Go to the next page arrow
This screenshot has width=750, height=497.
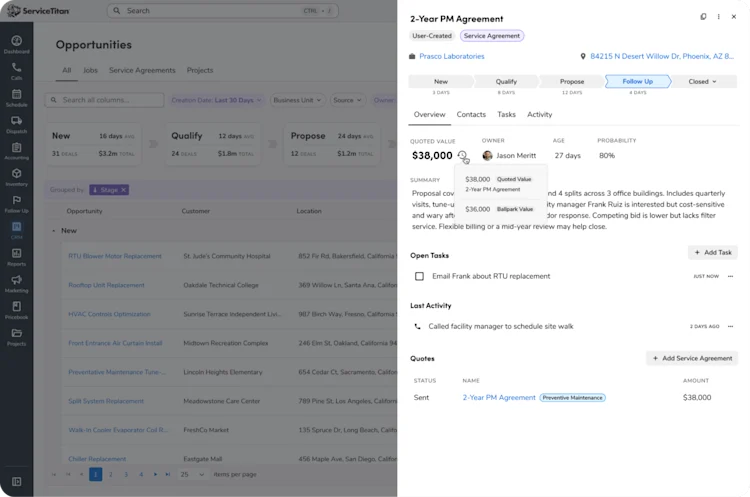155,475
